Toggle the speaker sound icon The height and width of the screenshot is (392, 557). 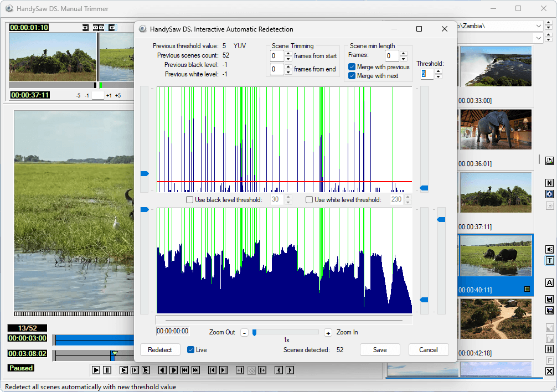click(549, 250)
